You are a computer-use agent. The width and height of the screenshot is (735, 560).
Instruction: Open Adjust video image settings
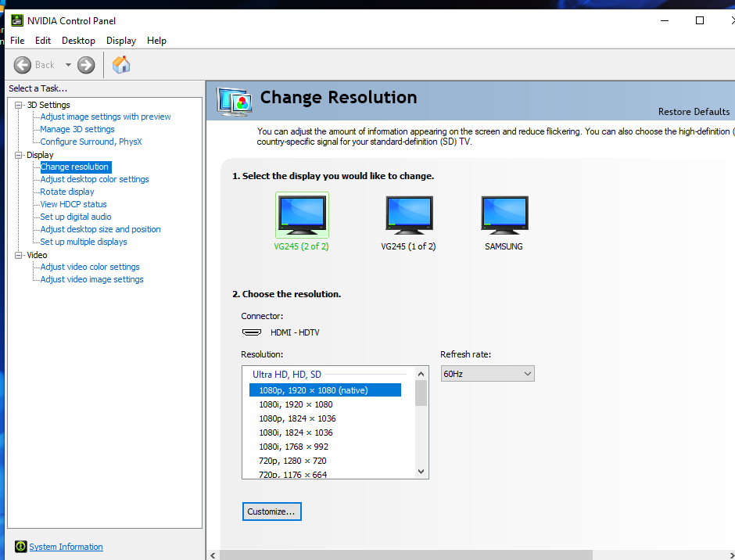click(x=92, y=279)
